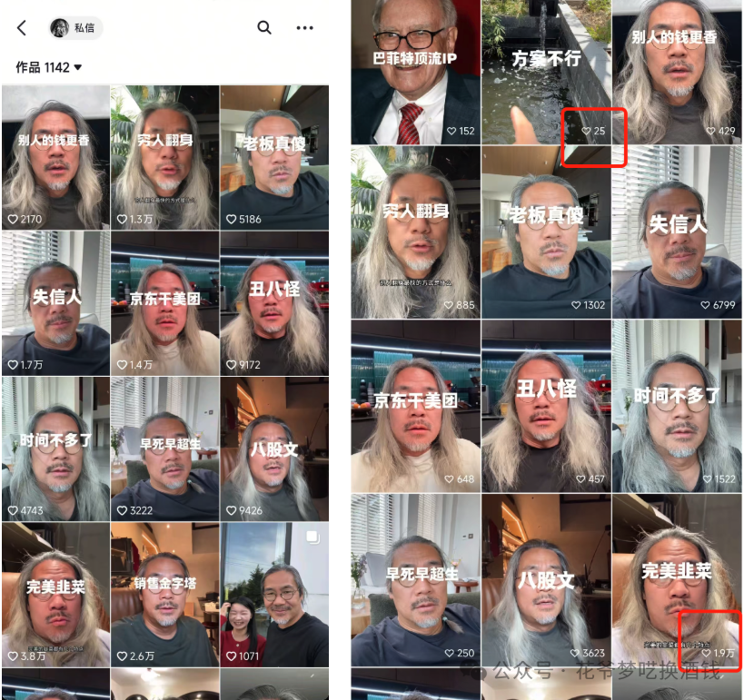Open 丑八怪 video with 9172 likes
The height and width of the screenshot is (700, 744).
(274, 303)
